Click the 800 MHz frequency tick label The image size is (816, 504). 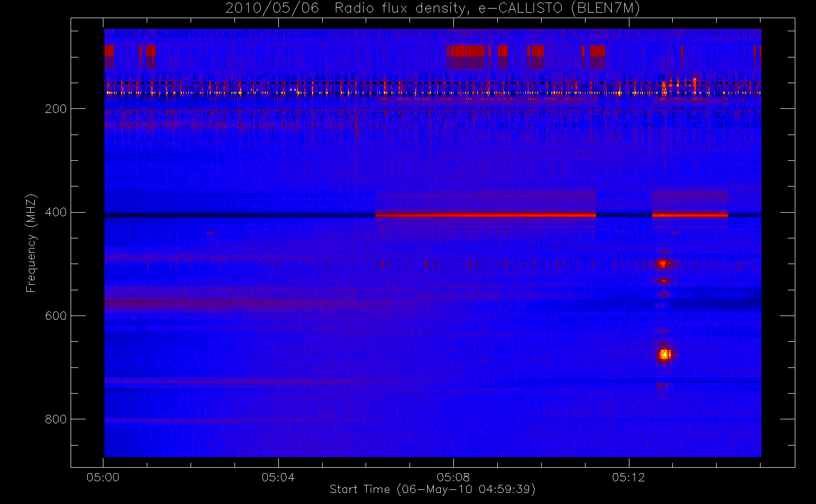tap(55, 419)
